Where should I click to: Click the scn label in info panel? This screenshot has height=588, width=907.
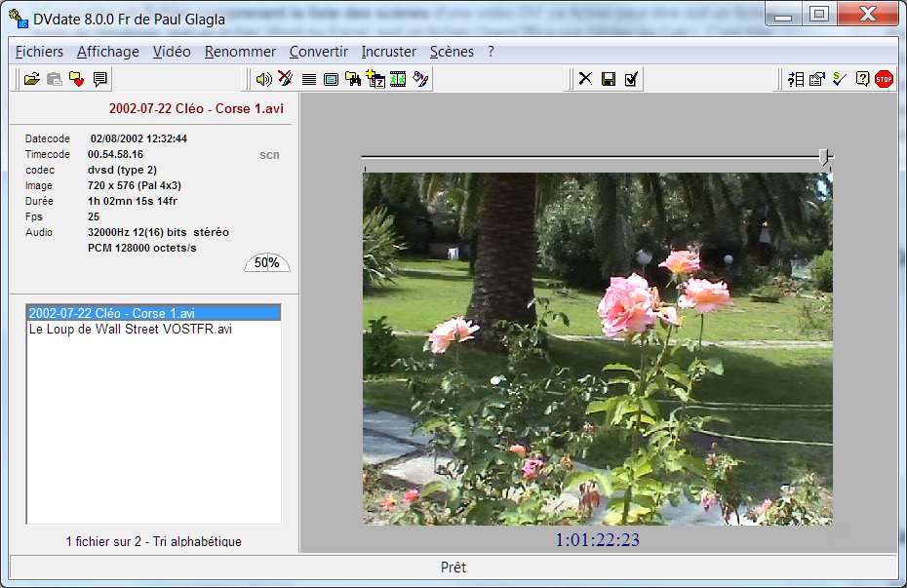(x=269, y=154)
